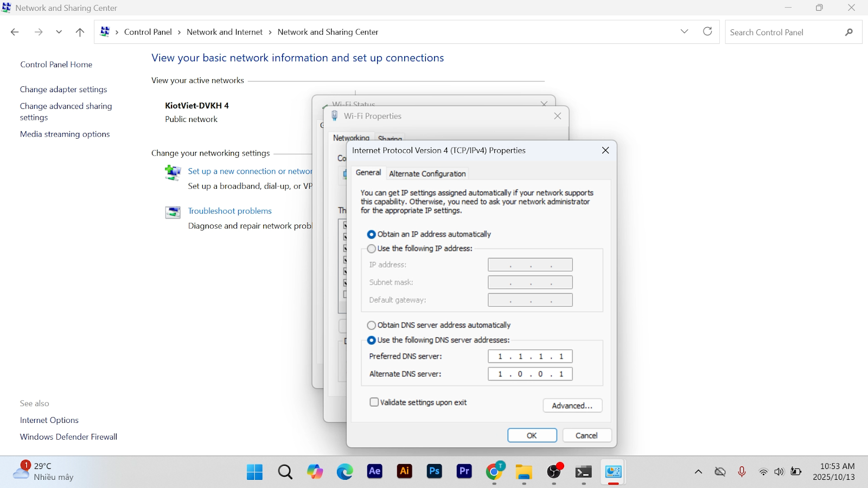The height and width of the screenshot is (488, 868).
Task: Open Internet Options under See also
Action: coord(49,420)
